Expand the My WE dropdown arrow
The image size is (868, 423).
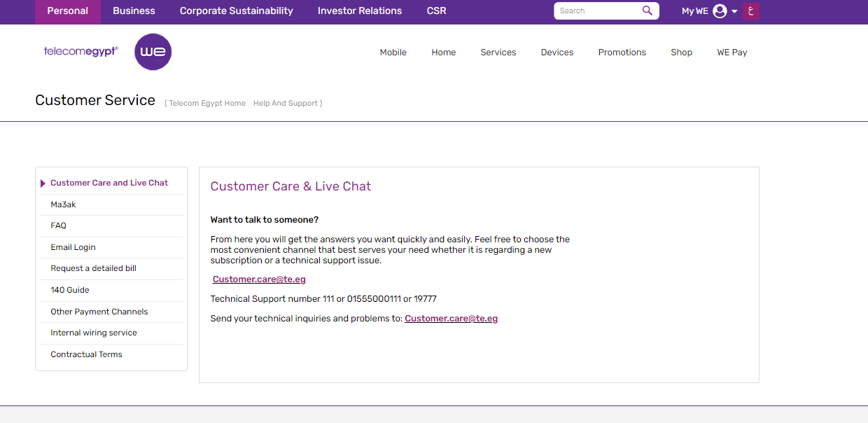734,11
